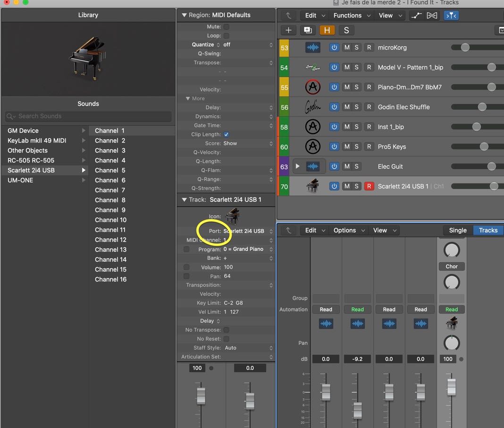504x428 pixels.
Task: Click the Godin Elec Shuffle track icon
Action: (x=312, y=107)
